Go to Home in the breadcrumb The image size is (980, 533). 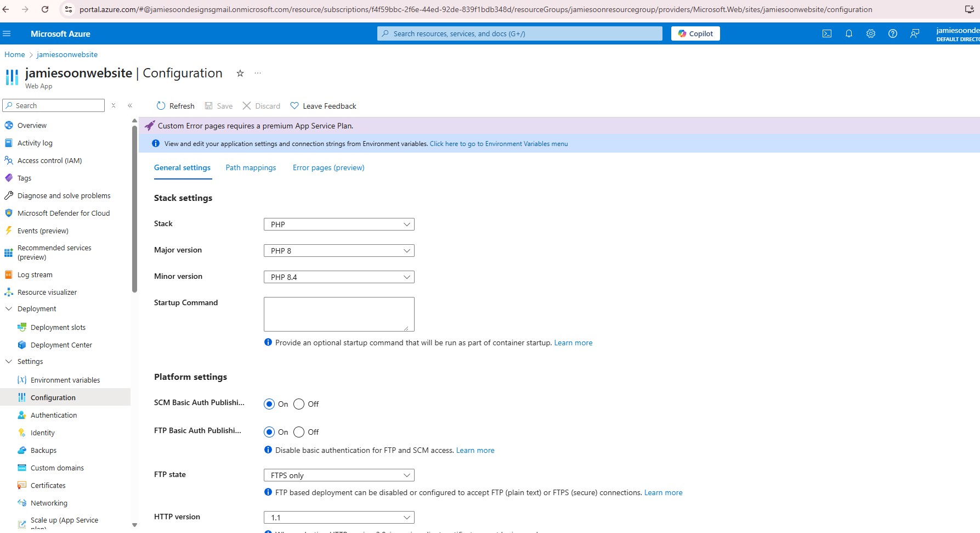(15, 54)
